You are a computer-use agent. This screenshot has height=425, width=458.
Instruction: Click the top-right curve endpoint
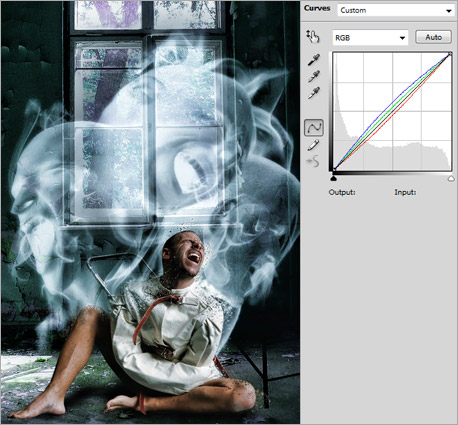(450, 54)
